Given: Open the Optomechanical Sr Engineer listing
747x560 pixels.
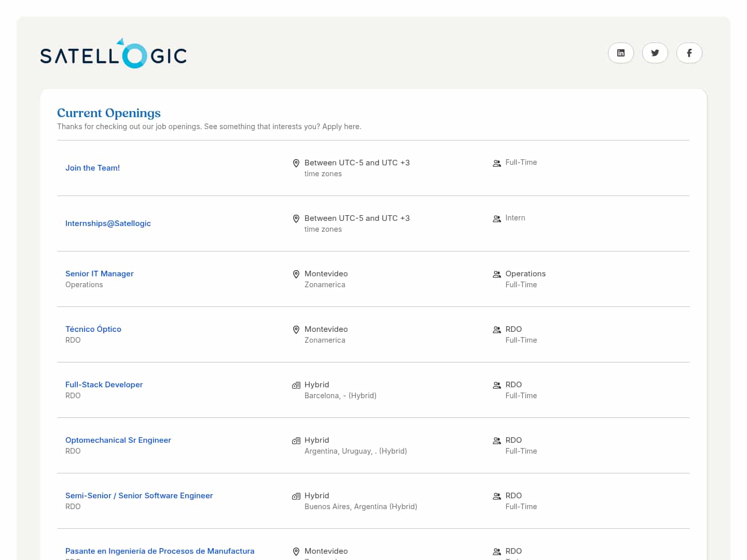Looking at the screenshot, I should coord(118,440).
